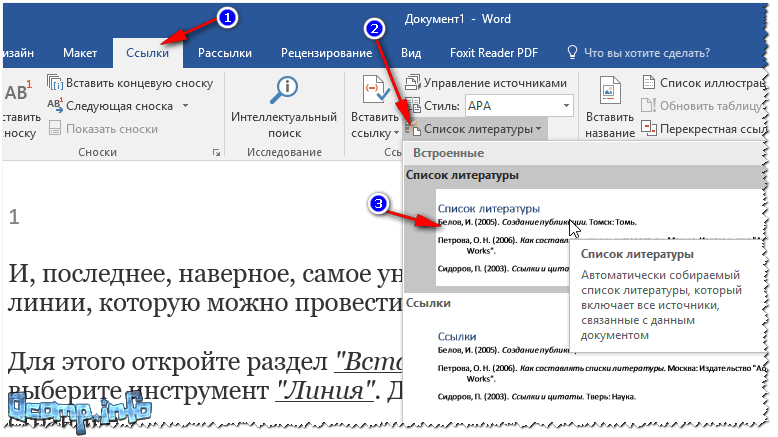The width and height of the screenshot is (778, 437).
Task: Click Показать сноски button
Action: [104, 129]
